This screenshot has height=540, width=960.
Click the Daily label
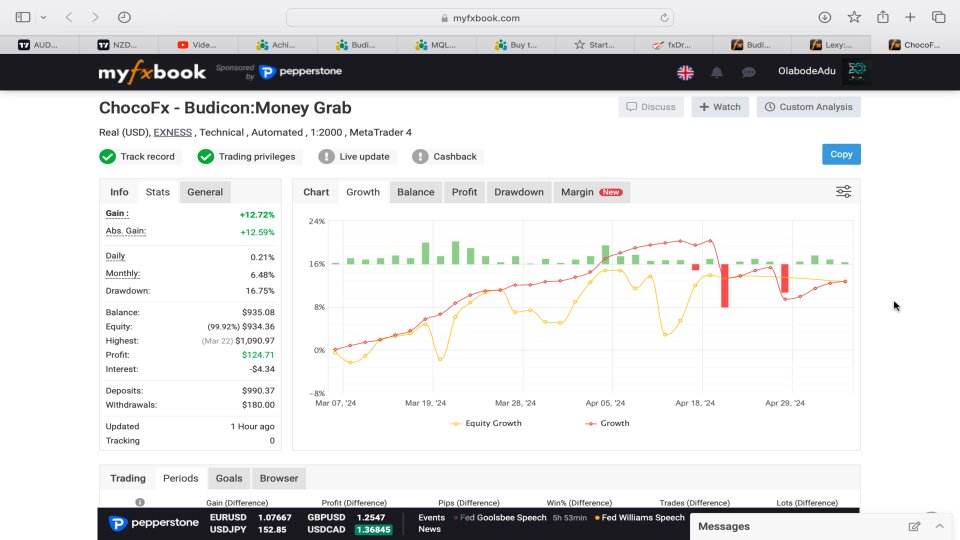click(115, 256)
